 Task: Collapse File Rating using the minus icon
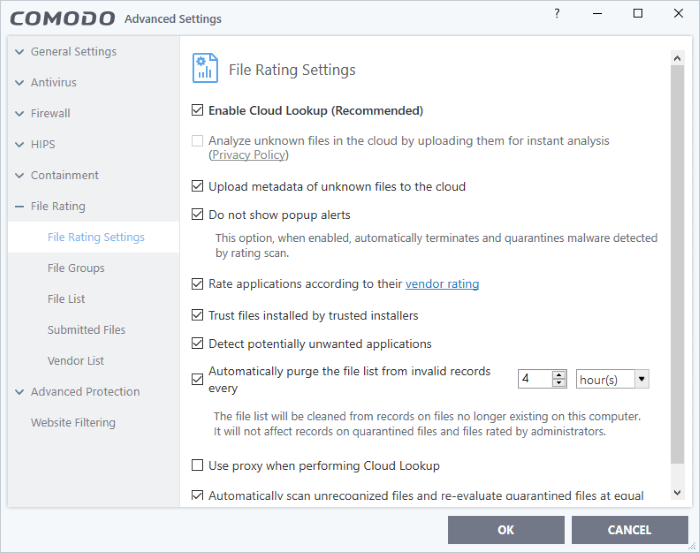(x=19, y=207)
